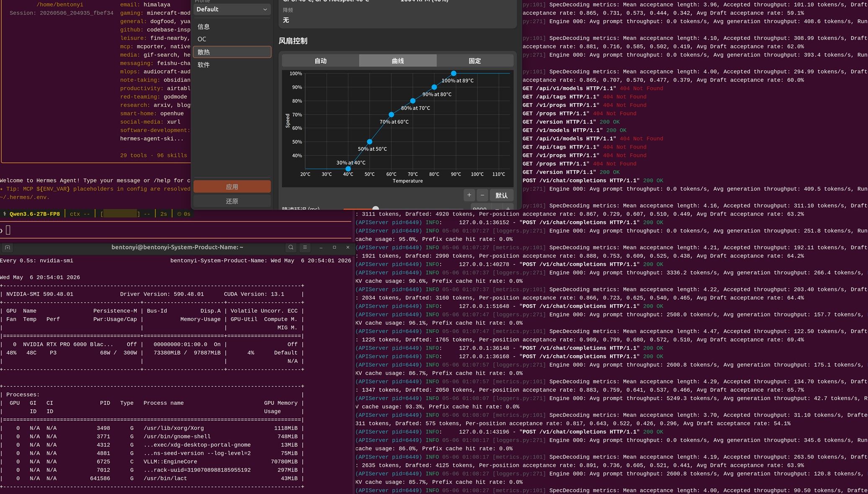Click the '29 tools · 96 skills' summary
This screenshot has height=494, width=868.
click(154, 155)
